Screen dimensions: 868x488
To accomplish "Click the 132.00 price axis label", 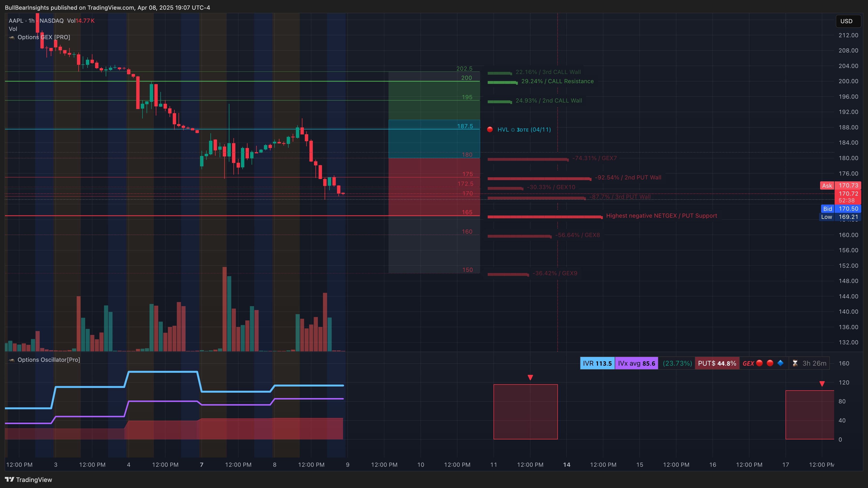I will (x=848, y=342).
